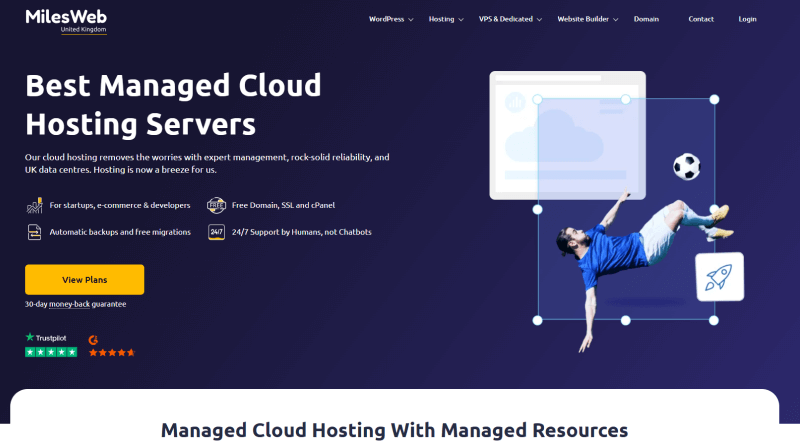This screenshot has width=800, height=445.
Task: Expand the WordPress dropdown menu
Action: click(x=391, y=19)
